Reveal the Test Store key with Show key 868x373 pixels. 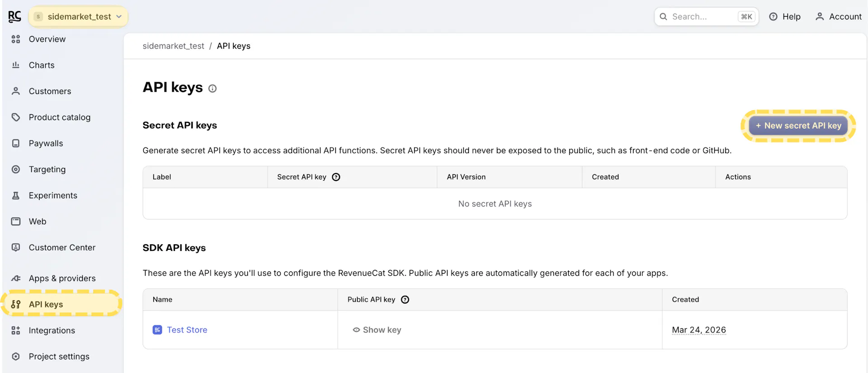pos(377,330)
